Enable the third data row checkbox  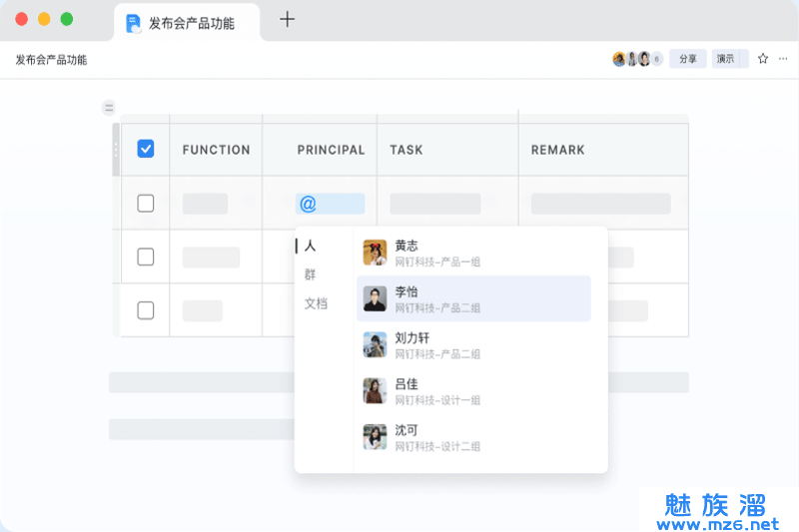point(146,309)
